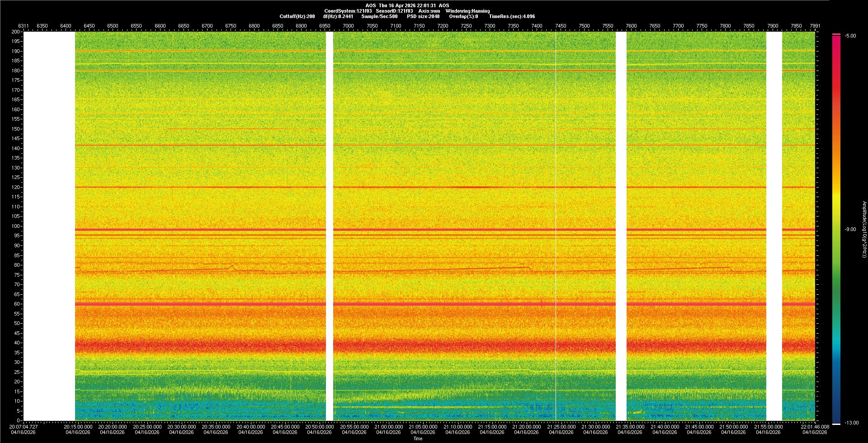Click the 20:07:04.727 start time label
The image size is (868, 443).
(x=24, y=427)
